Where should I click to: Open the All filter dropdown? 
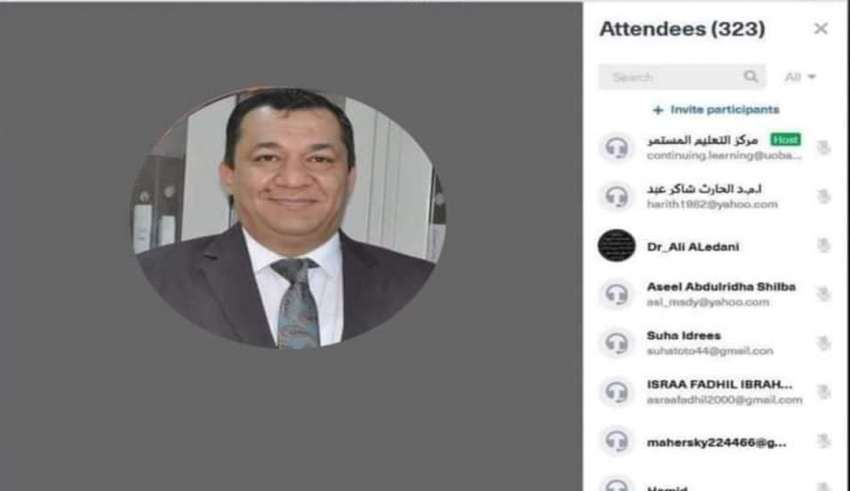[x=800, y=77]
